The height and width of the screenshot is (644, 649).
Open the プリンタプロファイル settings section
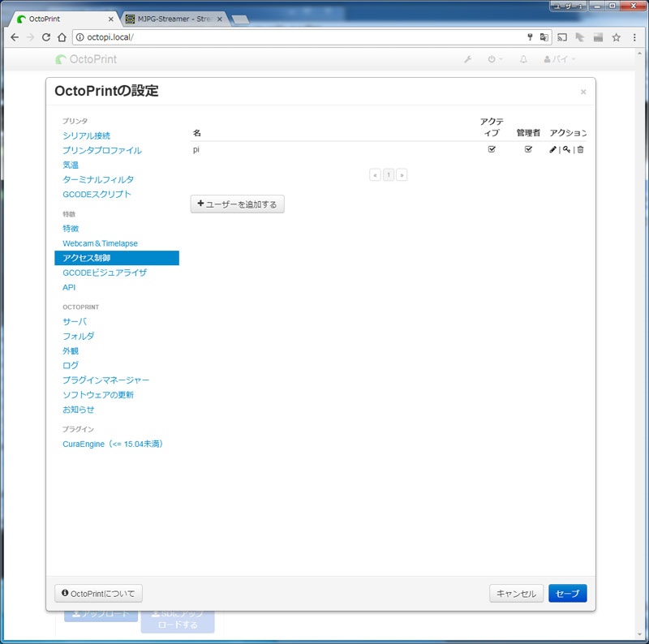(x=102, y=150)
